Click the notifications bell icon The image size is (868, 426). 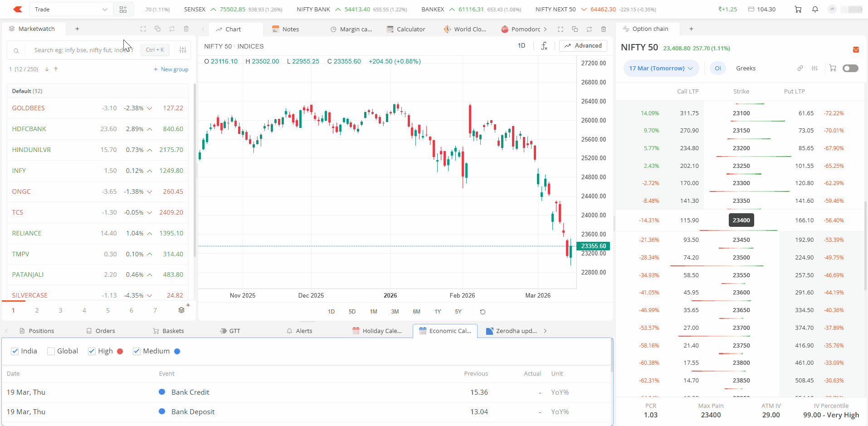coord(815,10)
